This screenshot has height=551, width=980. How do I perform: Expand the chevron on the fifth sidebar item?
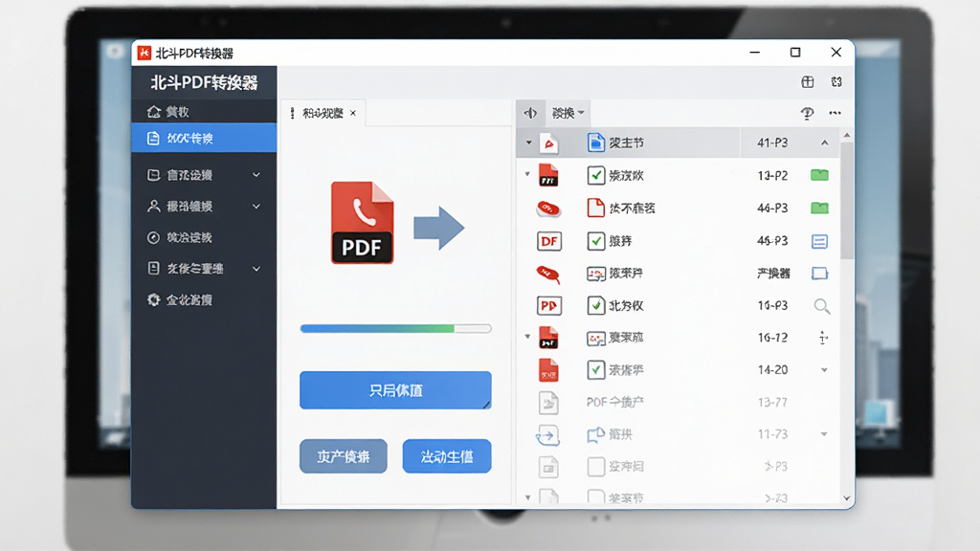point(256,269)
